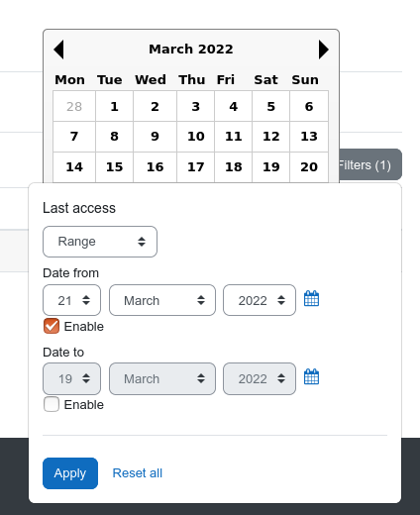Select greyed-out 28 from previous month
420x515 pixels.
(x=74, y=106)
